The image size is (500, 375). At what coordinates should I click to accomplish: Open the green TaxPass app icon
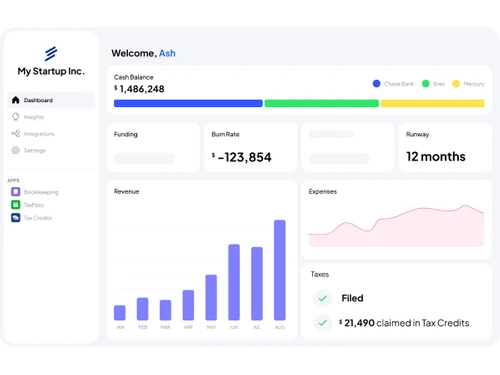[x=15, y=205]
